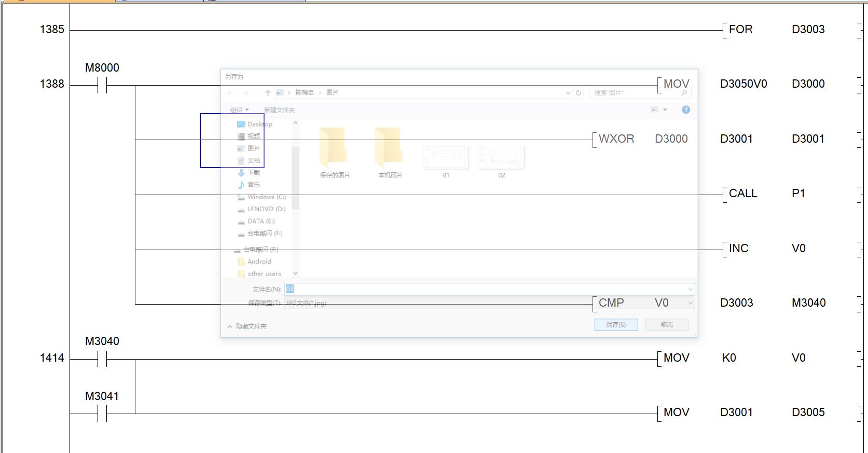Open the file name history dropdown arrow
This screenshot has height=453, width=868.
(690, 290)
